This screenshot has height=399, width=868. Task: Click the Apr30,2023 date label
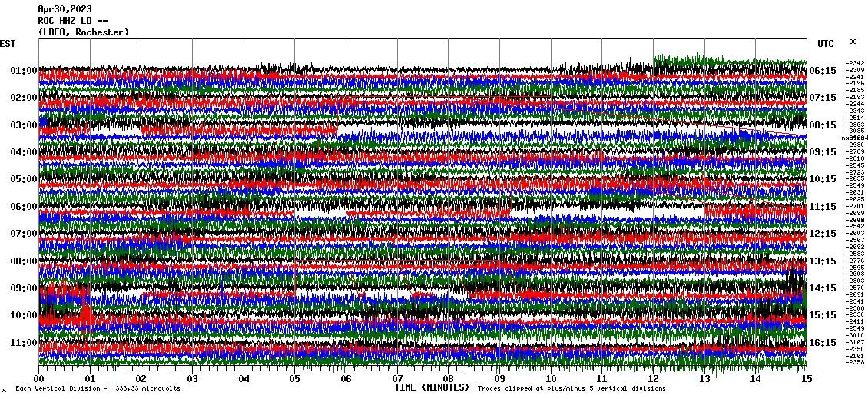(64, 9)
